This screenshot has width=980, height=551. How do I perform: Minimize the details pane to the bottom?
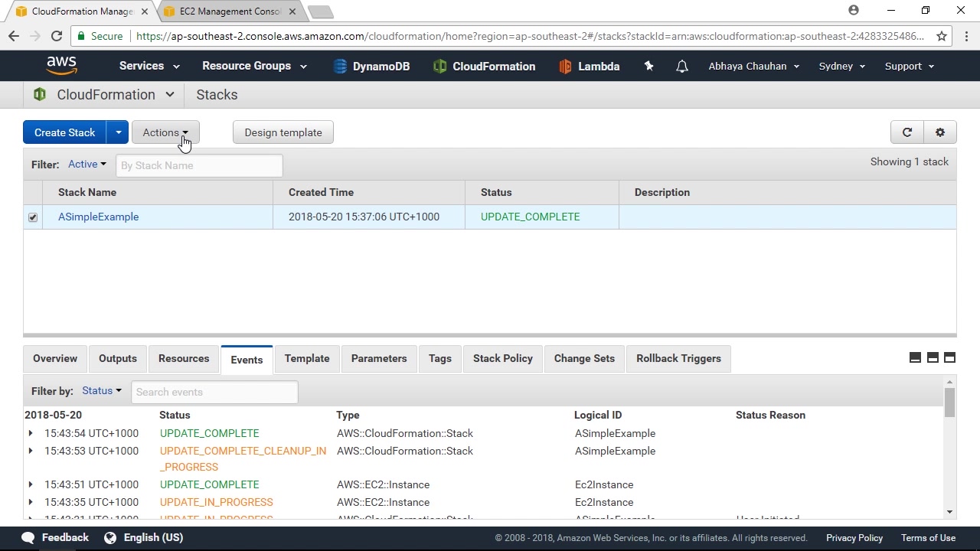point(915,357)
